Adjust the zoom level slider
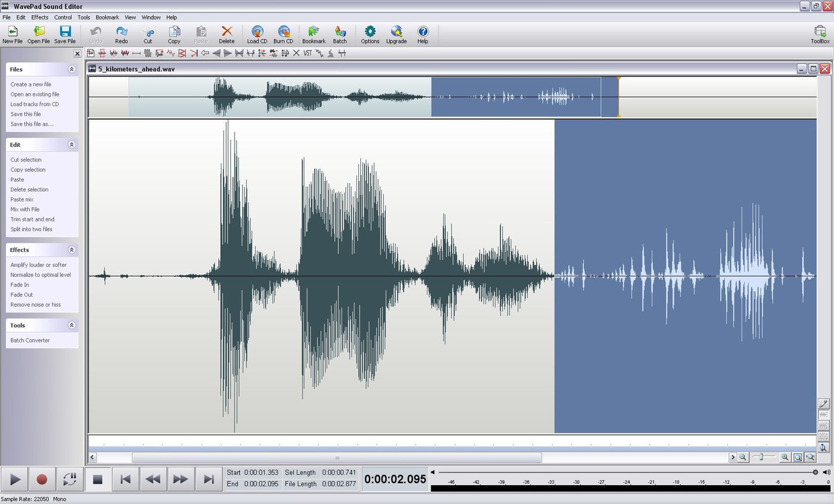 point(761,456)
